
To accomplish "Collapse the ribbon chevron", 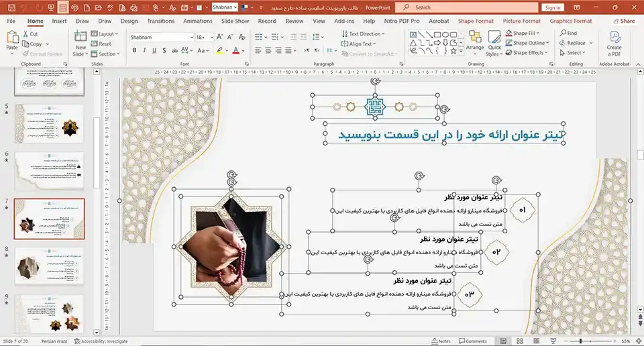I will 638,64.
